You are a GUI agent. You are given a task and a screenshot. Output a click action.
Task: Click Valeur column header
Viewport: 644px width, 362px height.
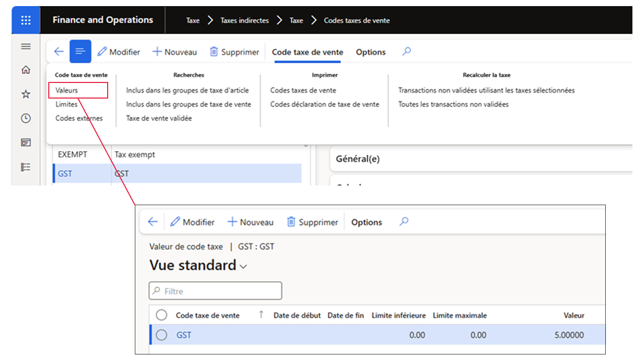[574, 315]
